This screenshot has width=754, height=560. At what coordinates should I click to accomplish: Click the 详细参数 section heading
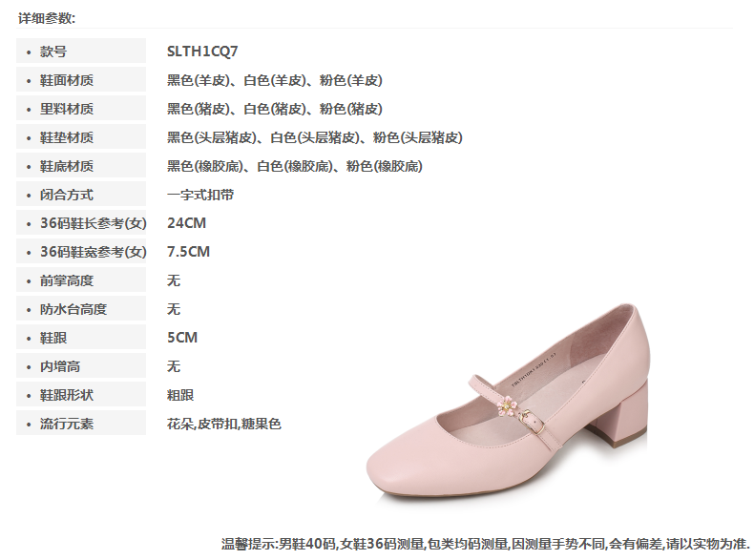pyautogui.click(x=47, y=18)
